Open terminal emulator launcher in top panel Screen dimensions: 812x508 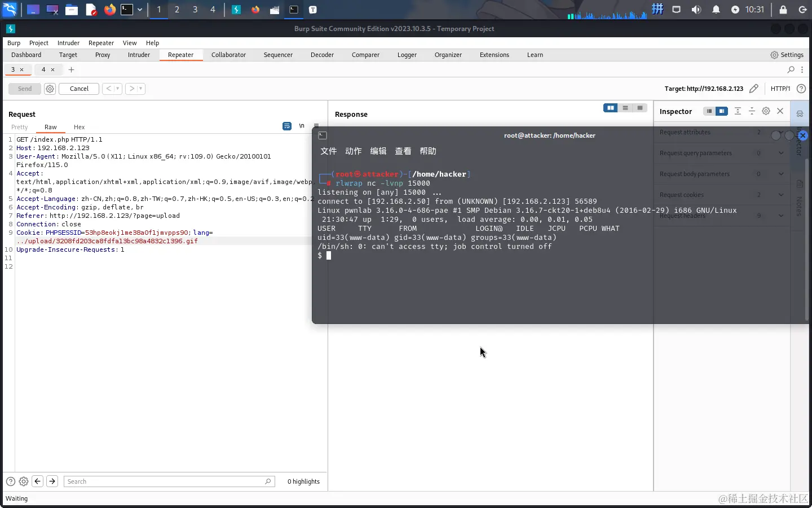127,10
